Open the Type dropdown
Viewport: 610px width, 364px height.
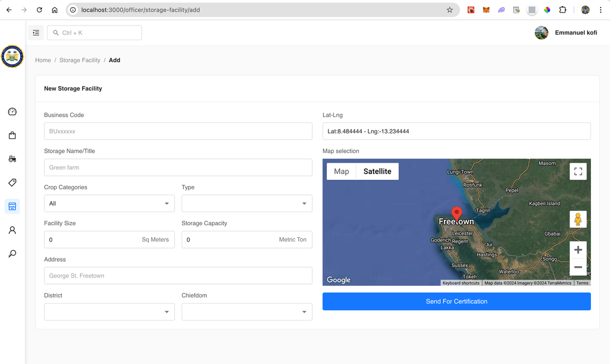(247, 203)
